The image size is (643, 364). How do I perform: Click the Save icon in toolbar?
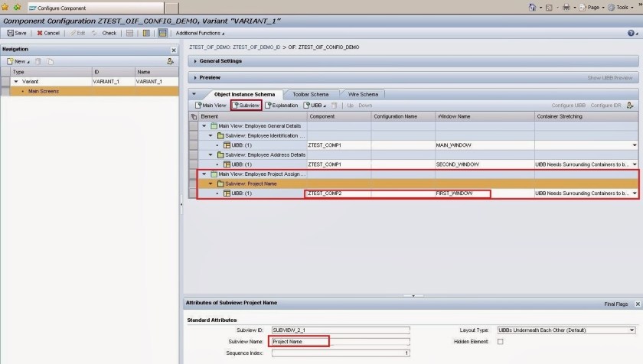10,33
